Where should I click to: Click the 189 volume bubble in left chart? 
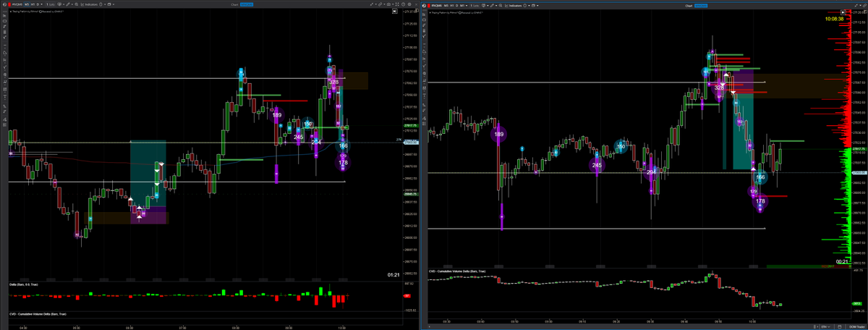[277, 115]
